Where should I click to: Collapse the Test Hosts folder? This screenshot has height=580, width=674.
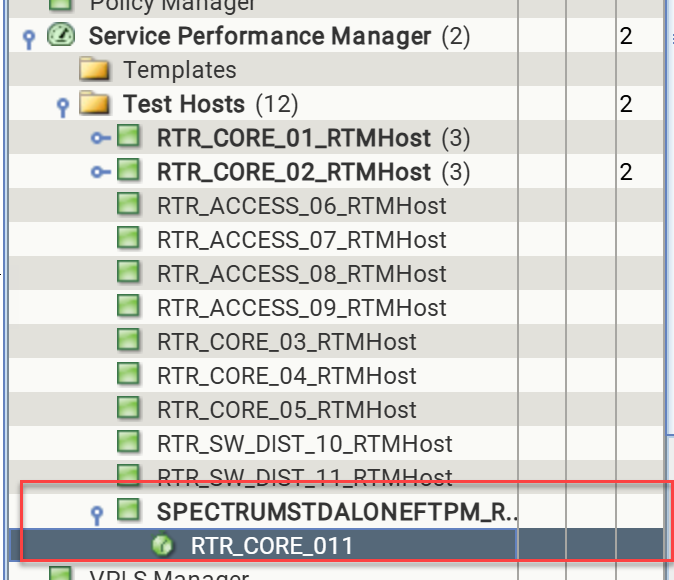pos(63,107)
